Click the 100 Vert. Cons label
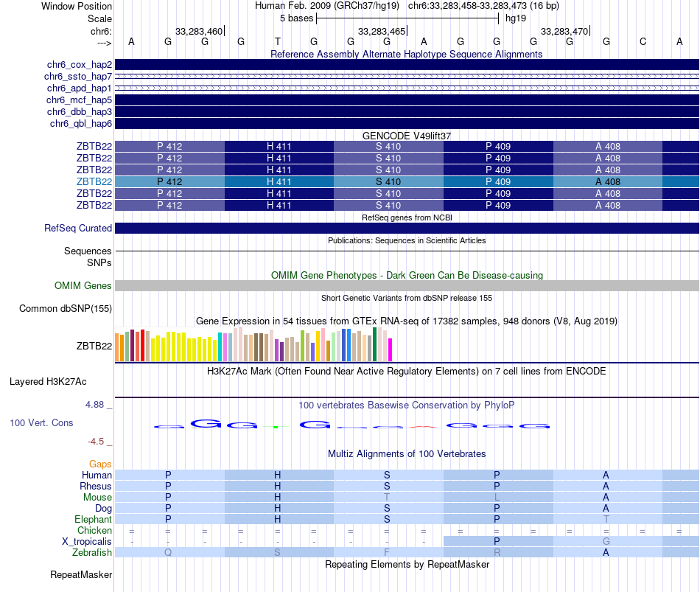 pyautogui.click(x=41, y=422)
